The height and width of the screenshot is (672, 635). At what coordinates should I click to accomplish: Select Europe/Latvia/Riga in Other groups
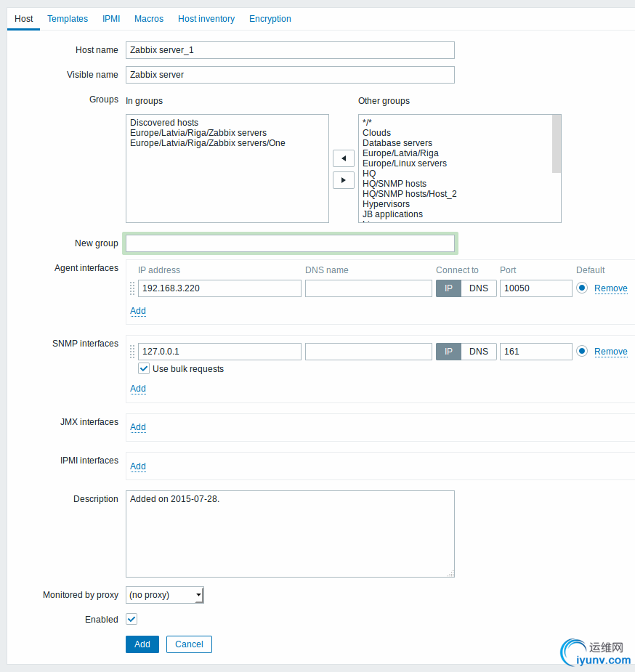tap(400, 153)
